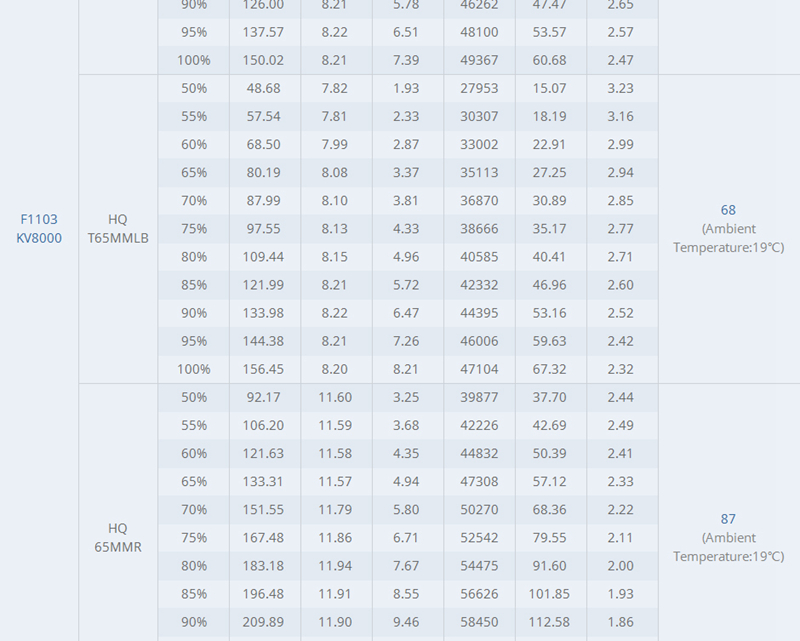Select the 150.02 cell
This screenshot has height=641, width=800.
pos(265,60)
